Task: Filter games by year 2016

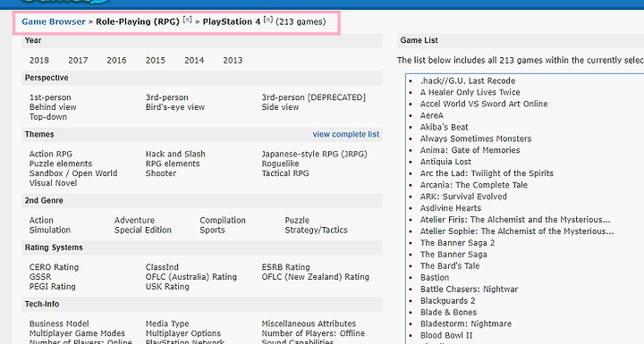Action: (x=116, y=61)
